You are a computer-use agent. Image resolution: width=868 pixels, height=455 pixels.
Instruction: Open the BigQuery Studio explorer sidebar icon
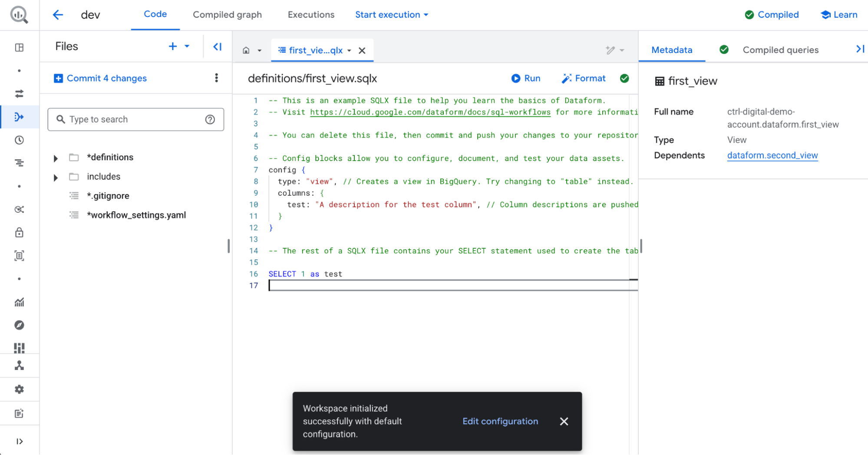pos(19,47)
